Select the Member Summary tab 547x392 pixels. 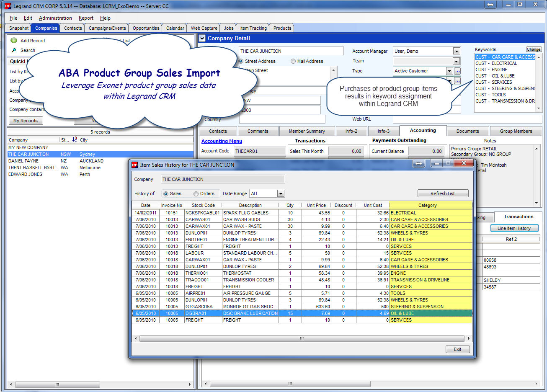(307, 131)
